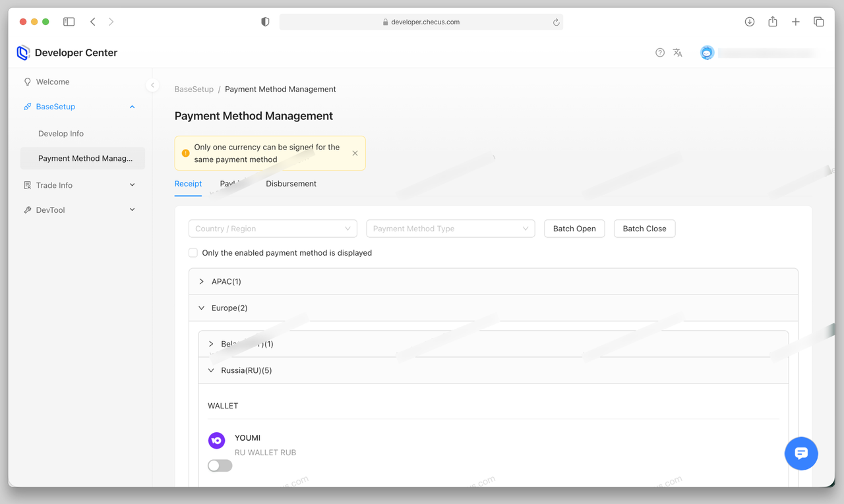This screenshot has height=504, width=844.
Task: Open the Payment Method Type dropdown
Action: tap(450, 229)
